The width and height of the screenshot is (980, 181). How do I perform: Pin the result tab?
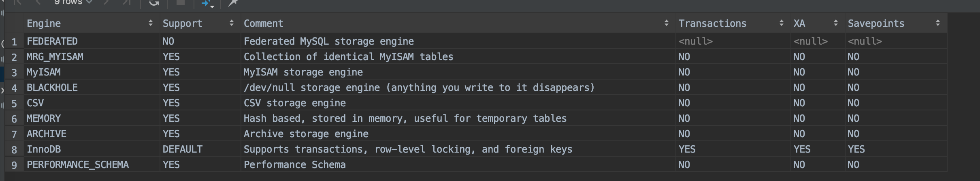coord(233,3)
